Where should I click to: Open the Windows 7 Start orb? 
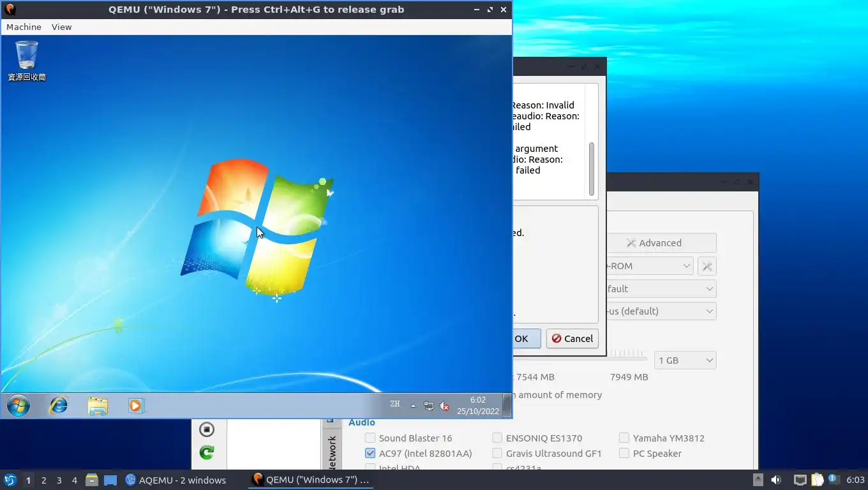point(19,405)
